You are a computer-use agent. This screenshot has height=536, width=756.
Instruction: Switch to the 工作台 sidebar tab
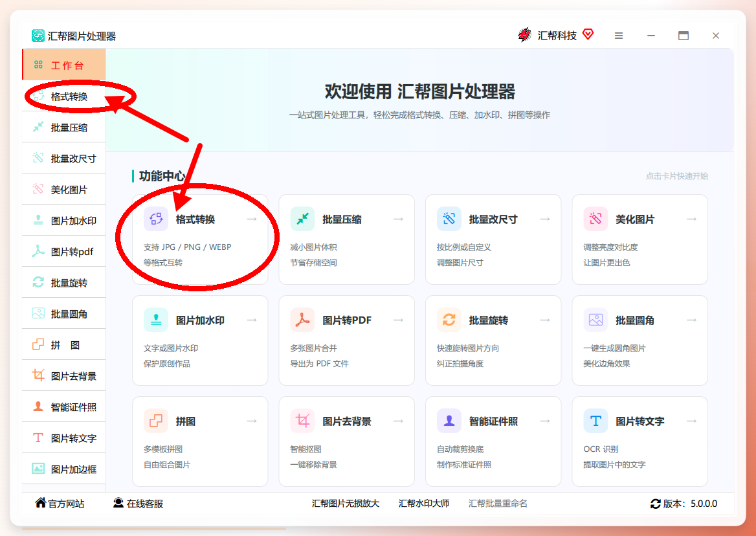(x=63, y=65)
